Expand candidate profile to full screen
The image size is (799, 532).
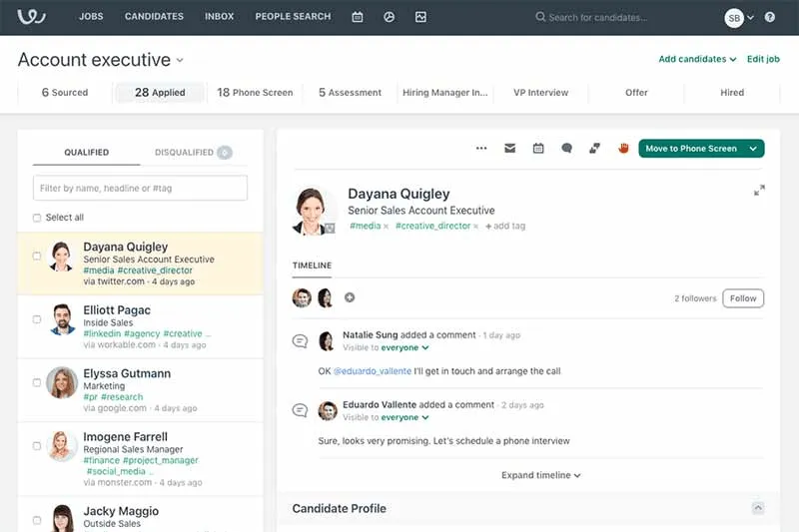coord(759,190)
